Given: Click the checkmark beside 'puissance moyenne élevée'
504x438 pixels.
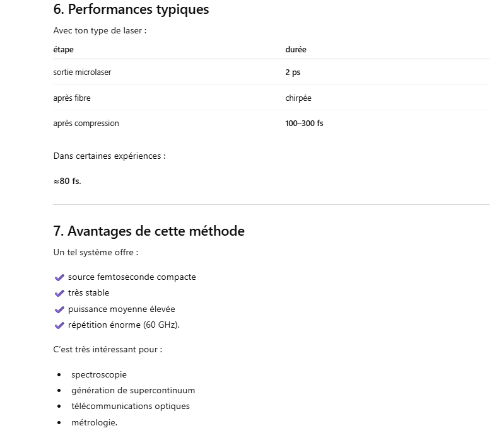Looking at the screenshot, I should 59,309.
